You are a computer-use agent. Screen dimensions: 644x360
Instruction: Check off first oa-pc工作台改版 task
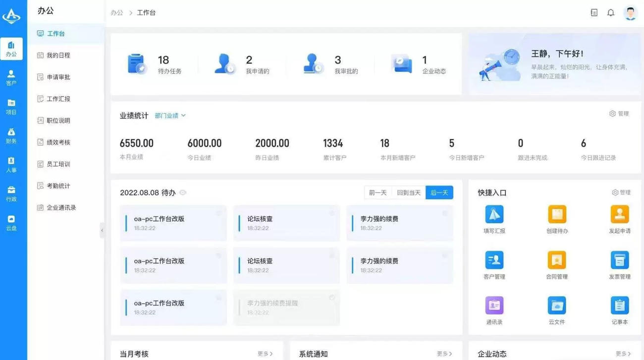(x=218, y=213)
